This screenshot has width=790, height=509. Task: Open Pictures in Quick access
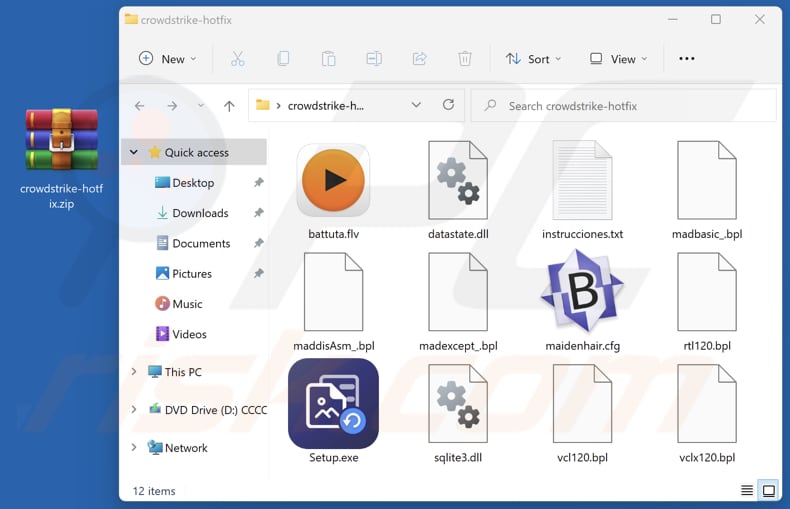192,274
